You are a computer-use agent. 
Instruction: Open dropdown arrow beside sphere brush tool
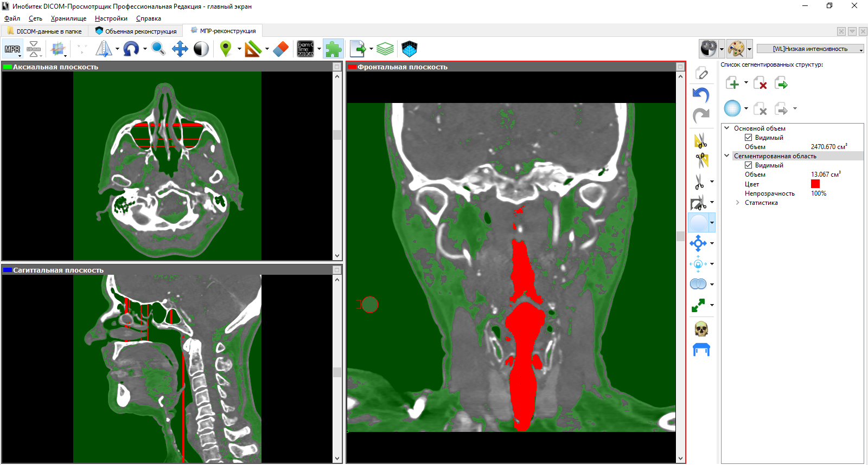pyautogui.click(x=712, y=223)
